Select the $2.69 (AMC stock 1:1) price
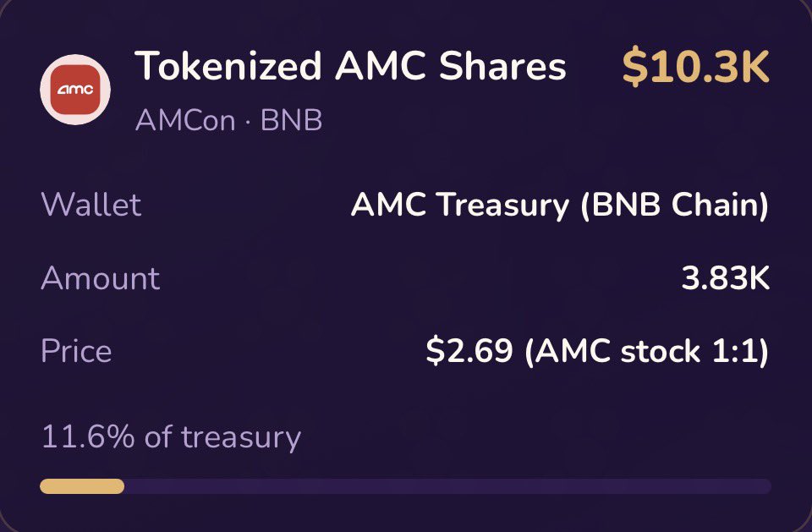The height and width of the screenshot is (532, 812). (x=597, y=352)
